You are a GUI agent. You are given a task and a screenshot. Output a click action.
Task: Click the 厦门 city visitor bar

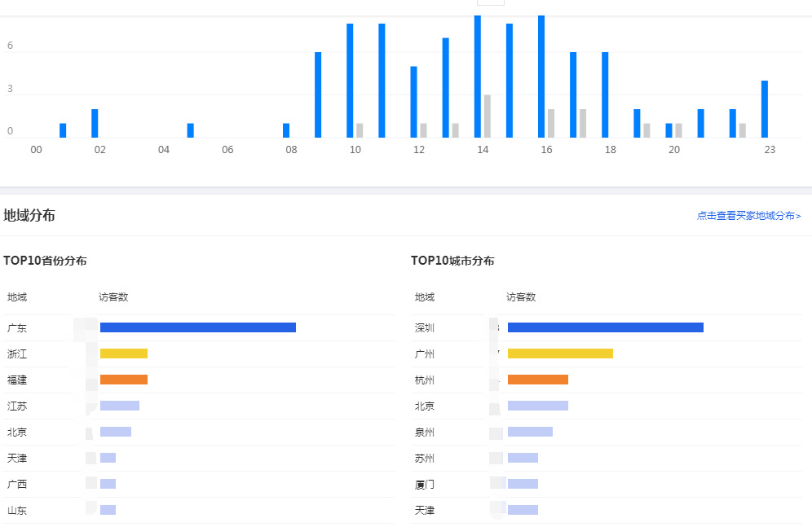(x=523, y=484)
